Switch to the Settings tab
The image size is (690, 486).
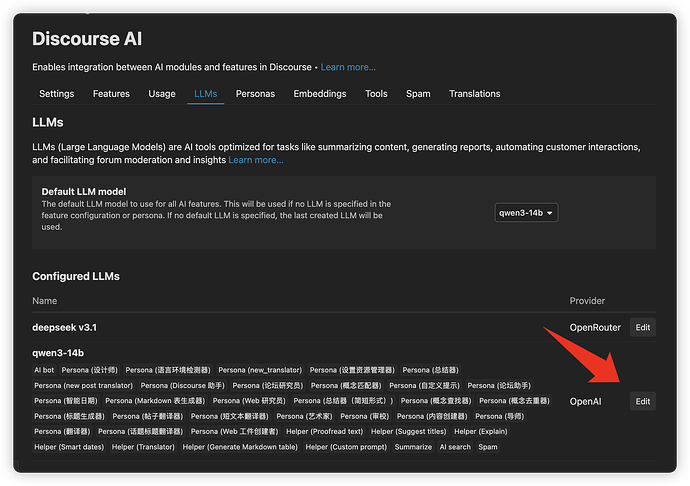[57, 94]
